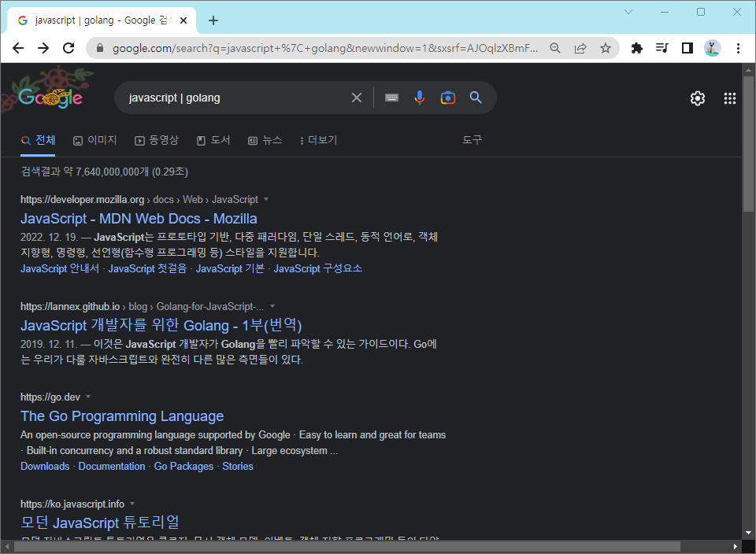Start voice search with the microphone
Image resolution: width=756 pixels, height=554 pixels.
[420, 98]
